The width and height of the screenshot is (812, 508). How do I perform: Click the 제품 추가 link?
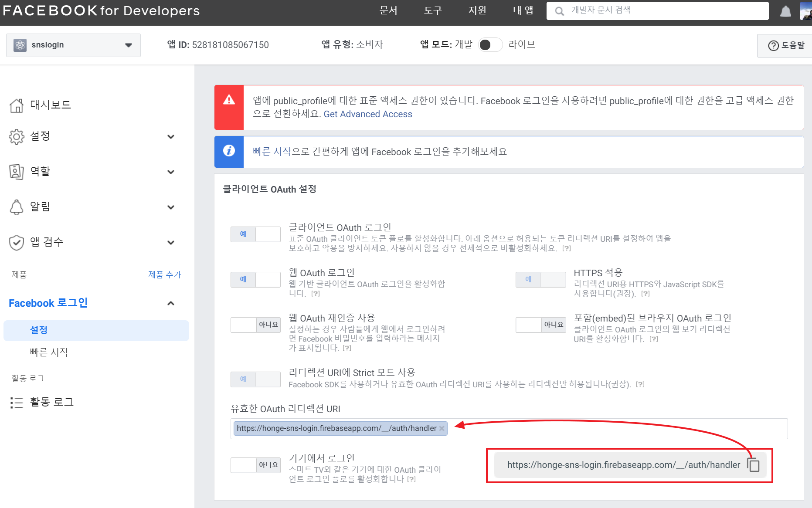coord(165,274)
